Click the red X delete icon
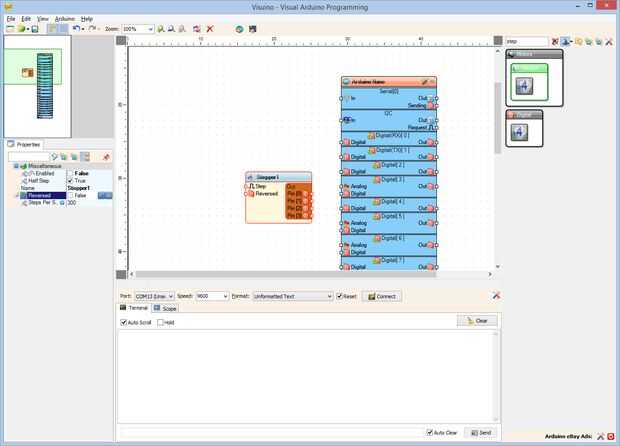Image resolution: width=620 pixels, height=446 pixels. pyautogui.click(x=210, y=29)
